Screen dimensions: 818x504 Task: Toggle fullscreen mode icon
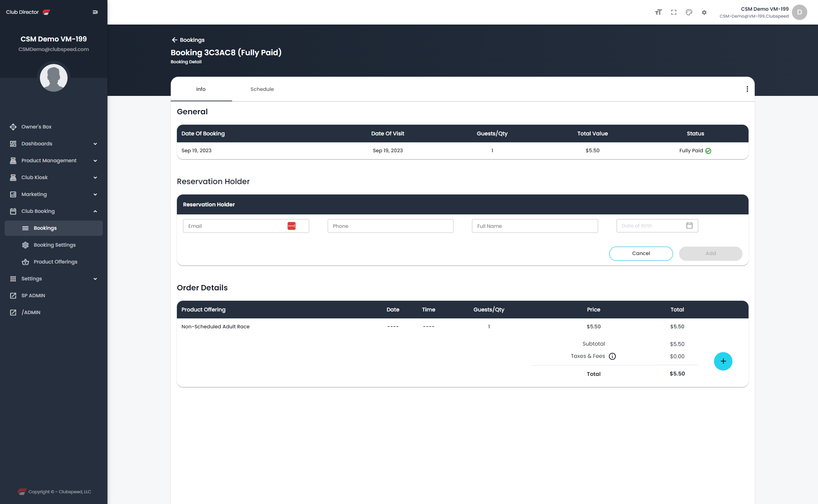tap(674, 12)
